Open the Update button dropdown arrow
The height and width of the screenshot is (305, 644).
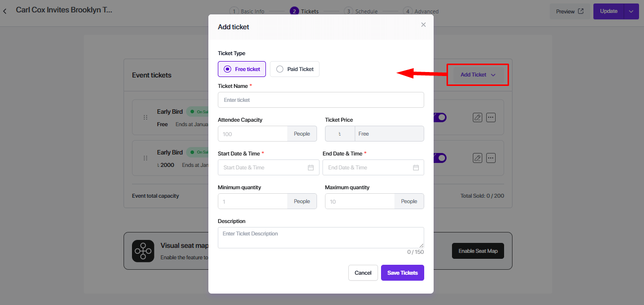[631, 11]
